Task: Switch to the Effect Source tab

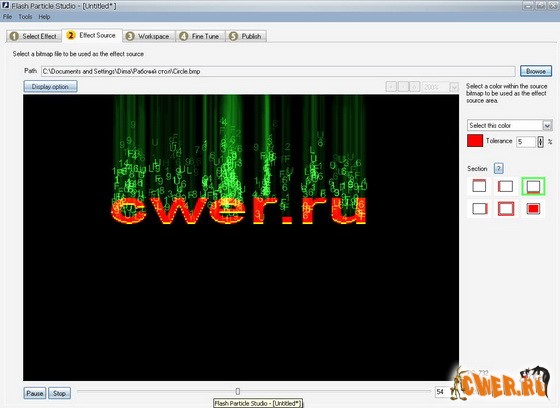Action: [92, 35]
